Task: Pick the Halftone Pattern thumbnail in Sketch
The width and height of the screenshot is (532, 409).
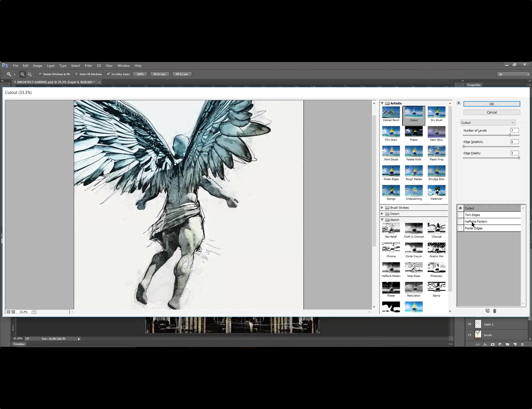Action: click(391, 270)
